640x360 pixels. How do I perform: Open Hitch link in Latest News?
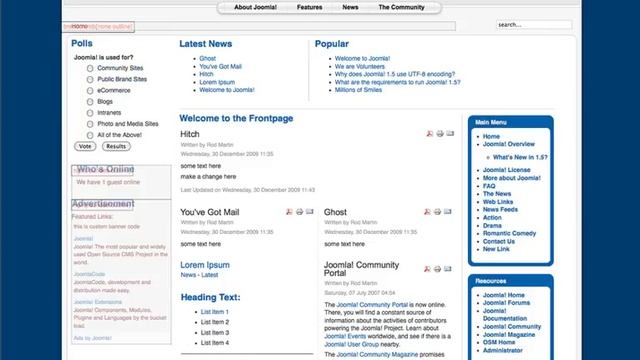(206, 74)
